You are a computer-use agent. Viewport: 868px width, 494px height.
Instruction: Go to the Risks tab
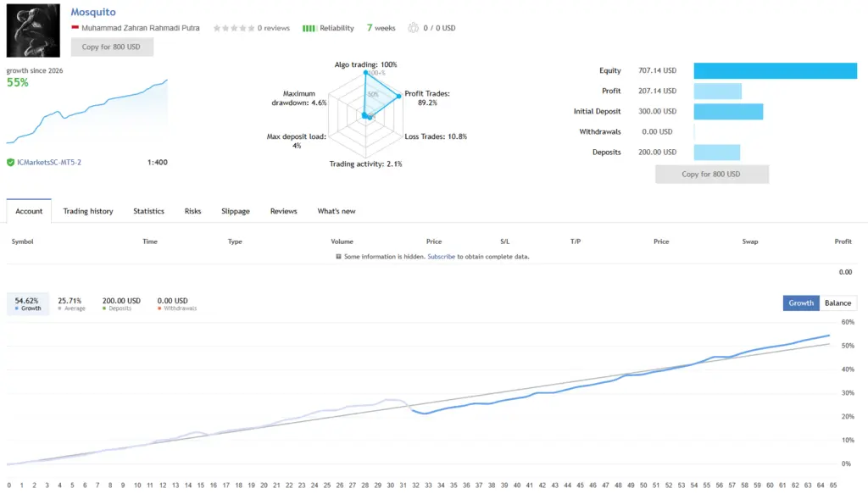[x=192, y=211]
